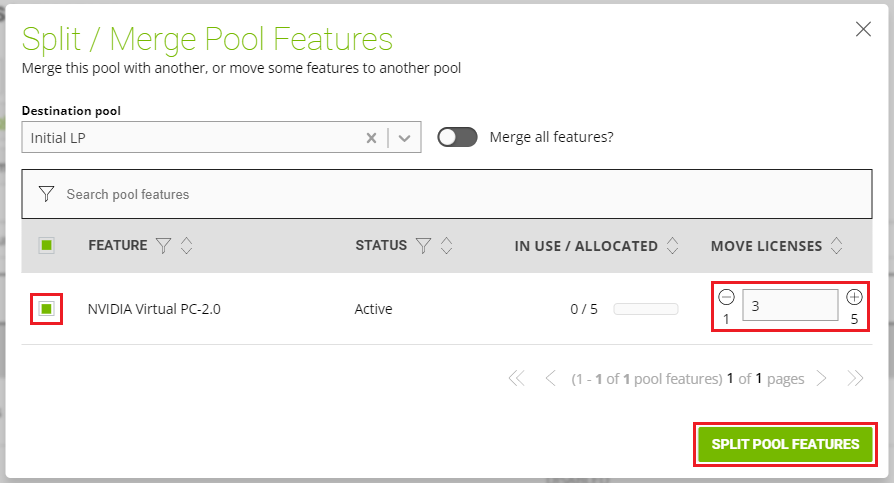Go to the next page arrow
Viewport: 894px width, 483px height.
pos(821,379)
